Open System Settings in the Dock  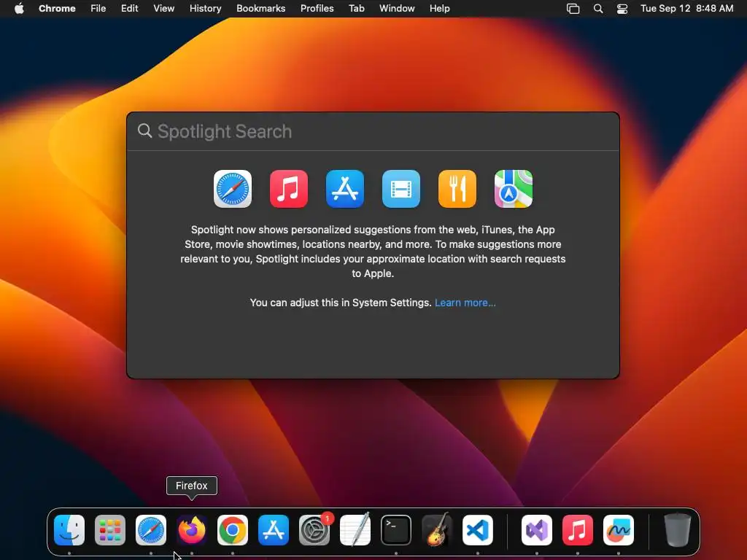pos(314,530)
